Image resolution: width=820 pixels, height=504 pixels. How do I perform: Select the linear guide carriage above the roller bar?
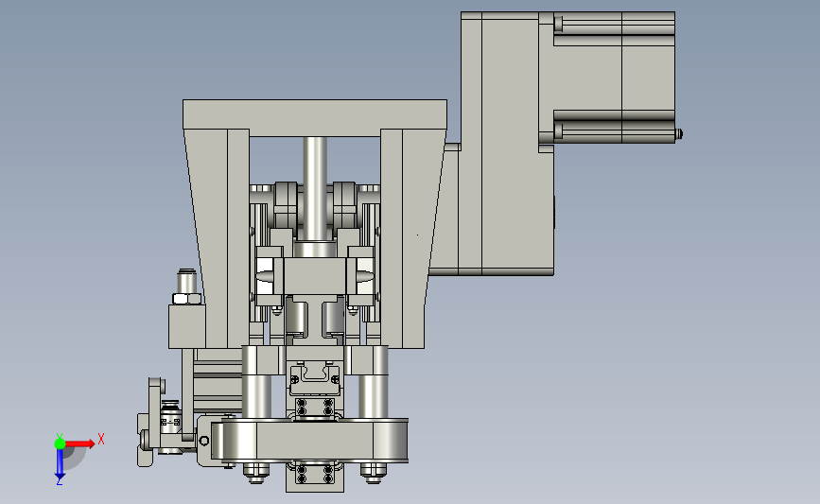point(315,380)
